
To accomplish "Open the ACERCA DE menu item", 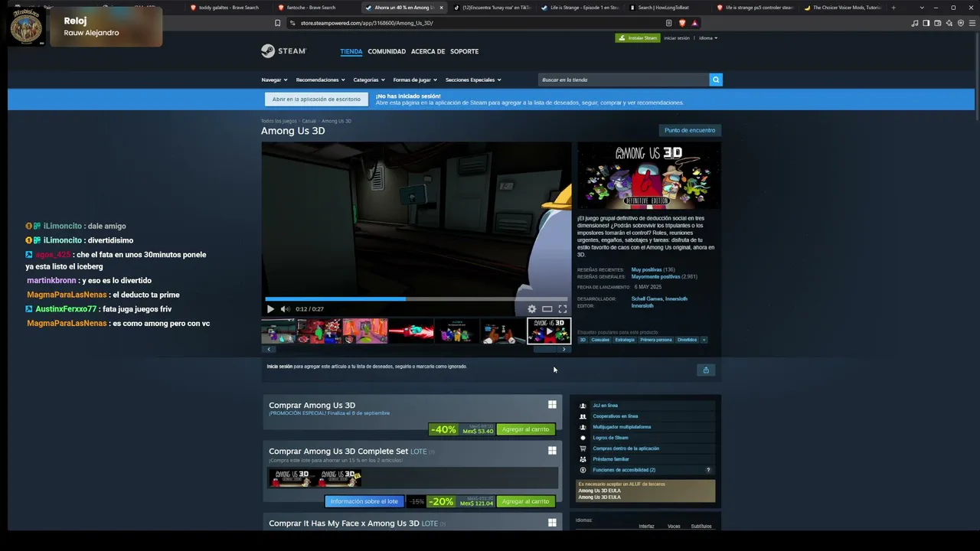I will pyautogui.click(x=428, y=51).
